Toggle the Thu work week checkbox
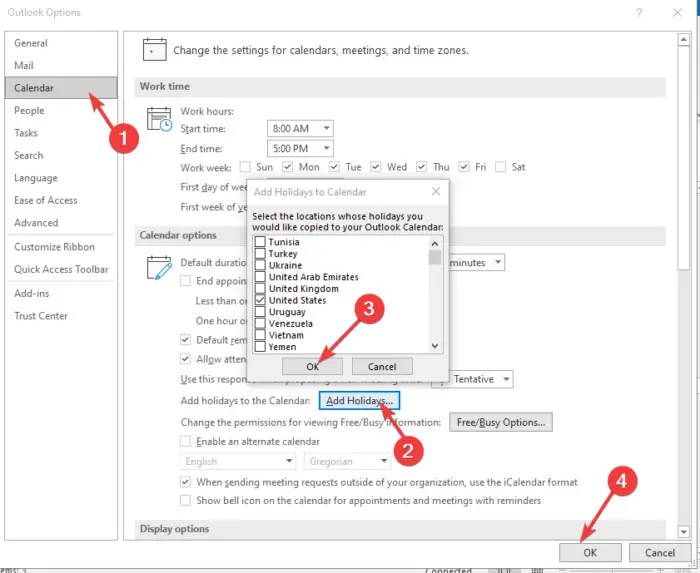Screen dimensions: 700x573 click(x=421, y=167)
